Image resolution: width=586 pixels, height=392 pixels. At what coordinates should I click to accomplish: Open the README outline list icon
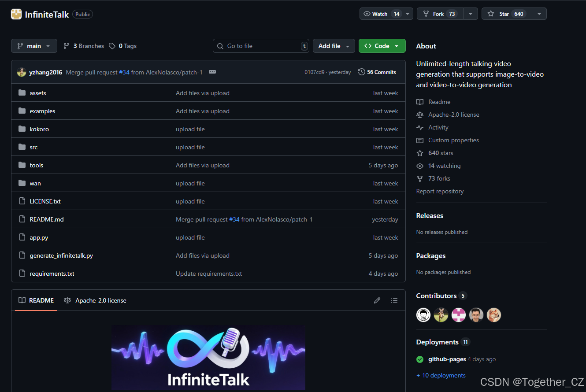(394, 300)
